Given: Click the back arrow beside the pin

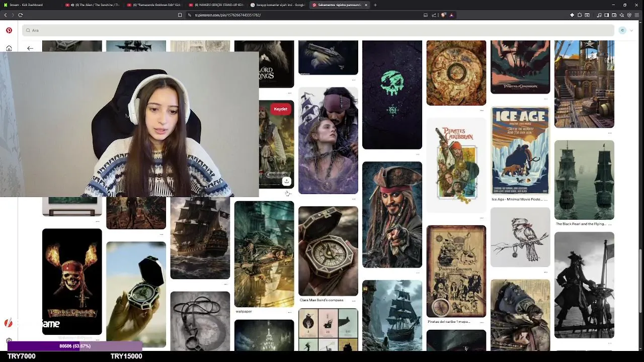Looking at the screenshot, I should (x=30, y=48).
